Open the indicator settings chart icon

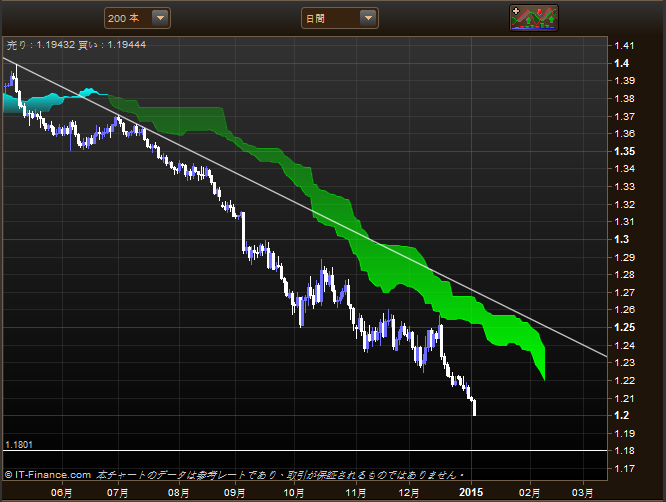[x=534, y=18]
